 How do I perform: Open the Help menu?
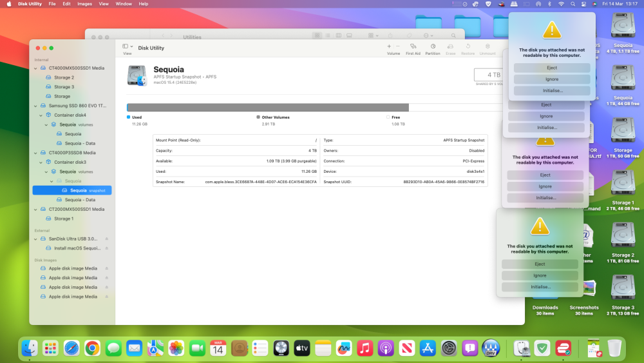pyautogui.click(x=144, y=4)
